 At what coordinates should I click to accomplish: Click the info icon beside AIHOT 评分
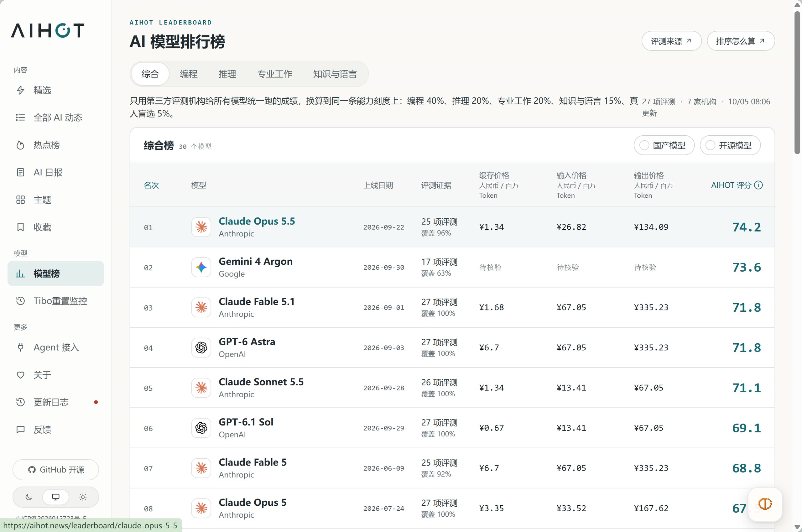[758, 185]
